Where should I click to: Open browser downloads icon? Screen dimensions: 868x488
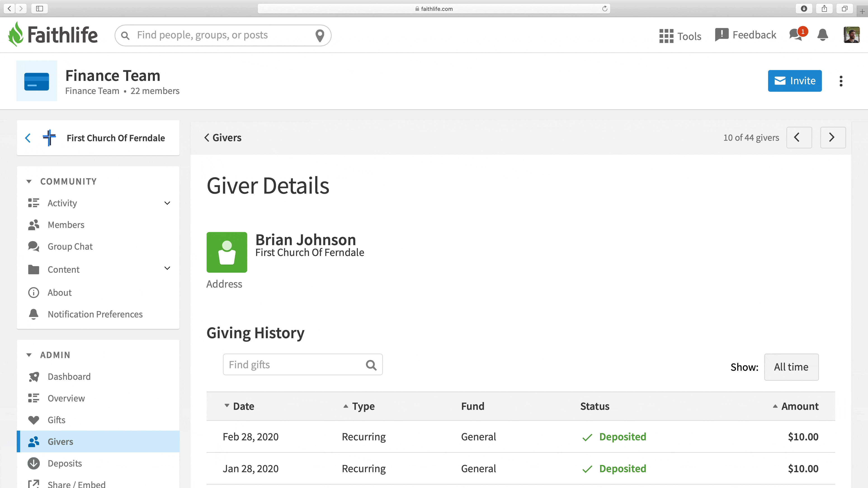coord(804,8)
